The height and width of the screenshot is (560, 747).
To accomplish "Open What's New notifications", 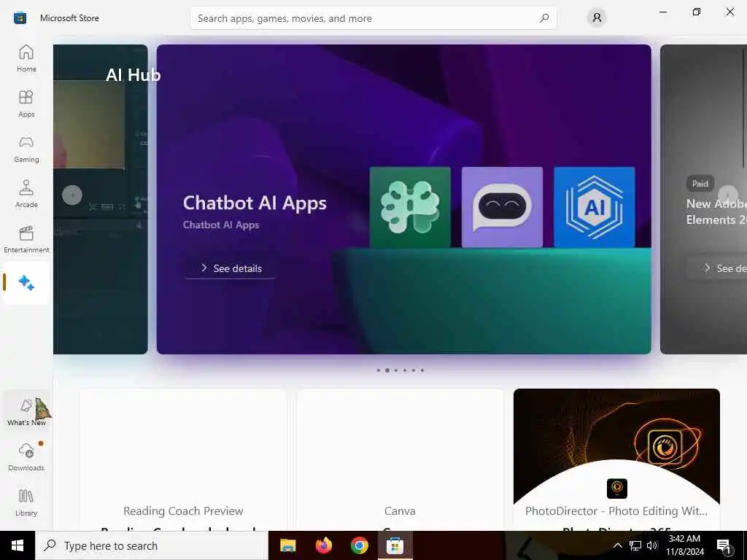I will coord(26,412).
